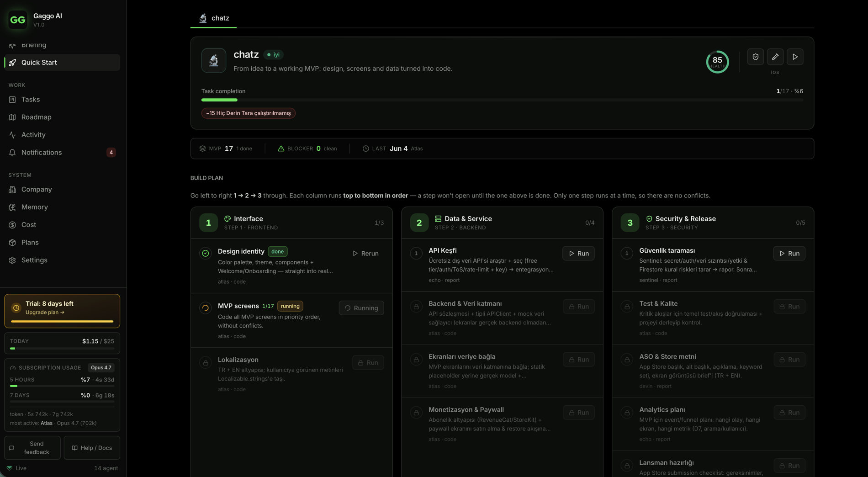
Task: Click the TODAY spend progress bar
Action: pyautogui.click(x=62, y=349)
